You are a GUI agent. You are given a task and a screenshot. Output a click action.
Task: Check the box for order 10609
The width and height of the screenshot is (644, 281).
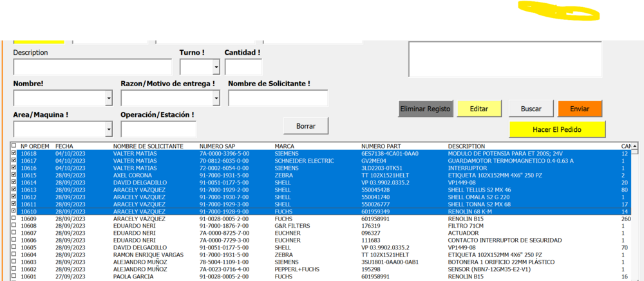click(x=14, y=219)
